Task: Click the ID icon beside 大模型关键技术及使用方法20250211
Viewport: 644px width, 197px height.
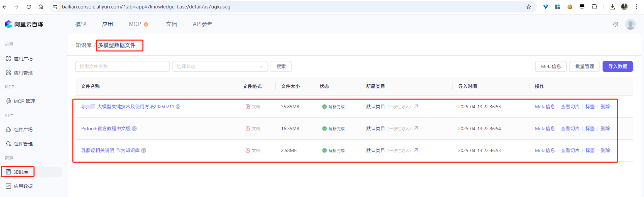Action: pos(178,107)
